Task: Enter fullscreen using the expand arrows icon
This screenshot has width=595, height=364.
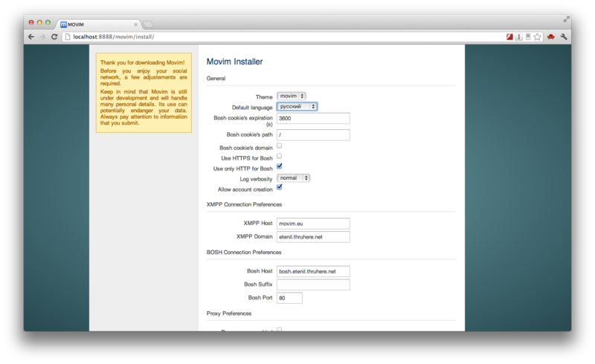Action: pos(567,19)
